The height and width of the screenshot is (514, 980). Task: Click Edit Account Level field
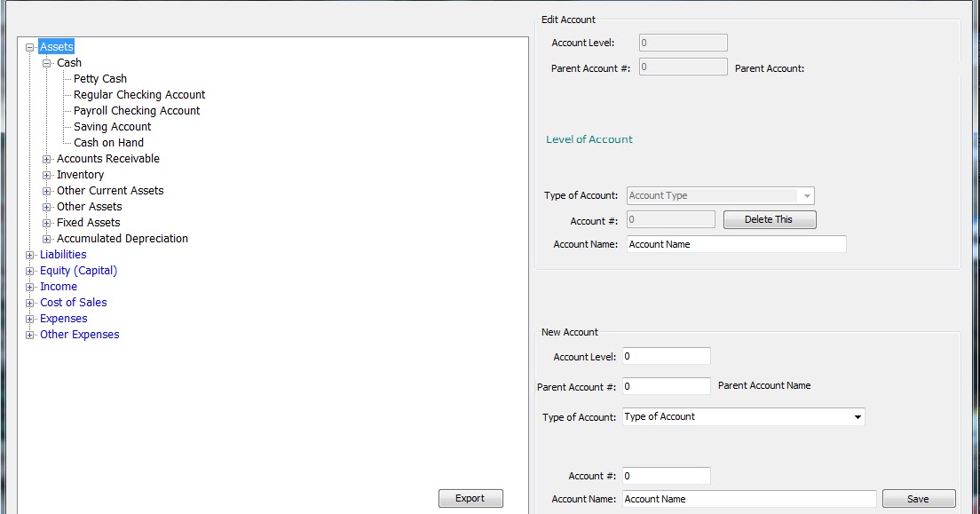coord(684,43)
